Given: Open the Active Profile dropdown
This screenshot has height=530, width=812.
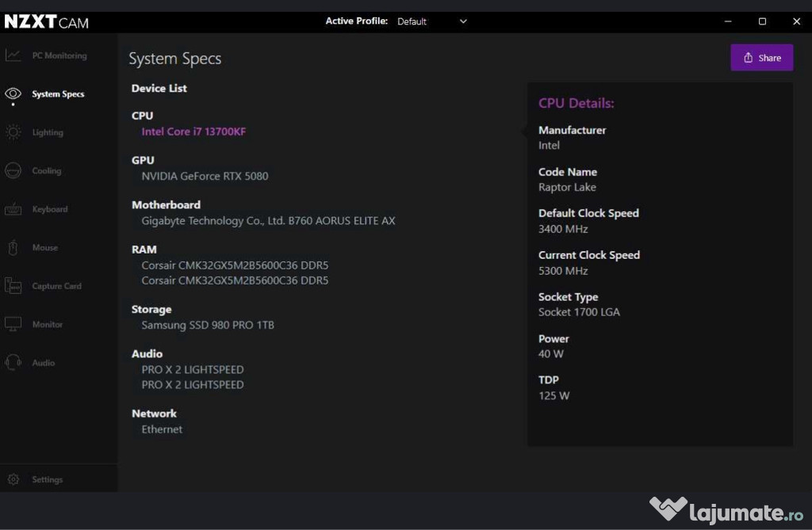Looking at the screenshot, I should [432, 21].
